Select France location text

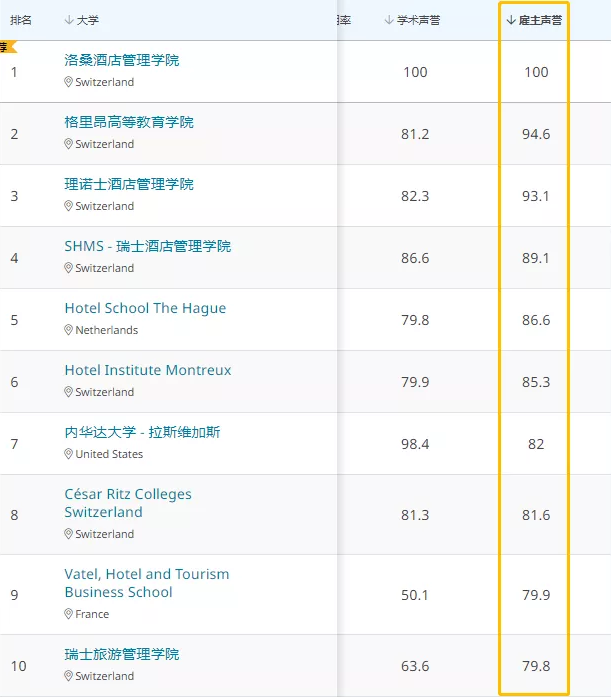pyautogui.click(x=92, y=614)
